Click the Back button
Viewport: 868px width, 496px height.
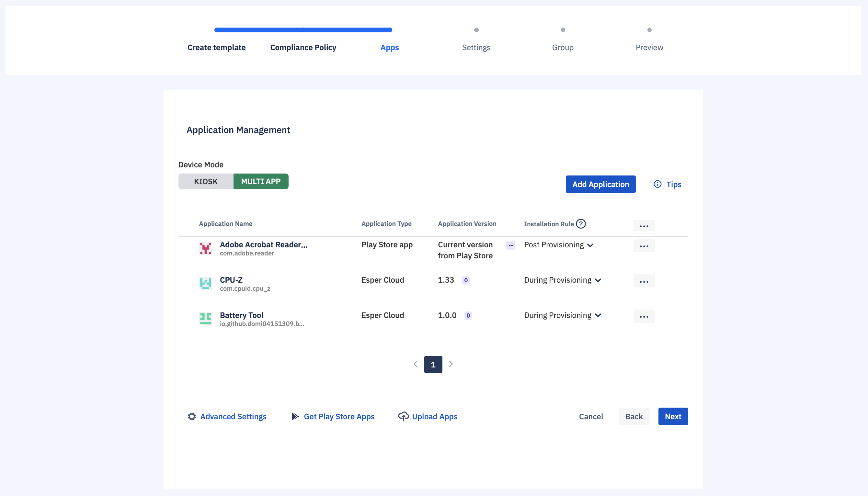[634, 416]
